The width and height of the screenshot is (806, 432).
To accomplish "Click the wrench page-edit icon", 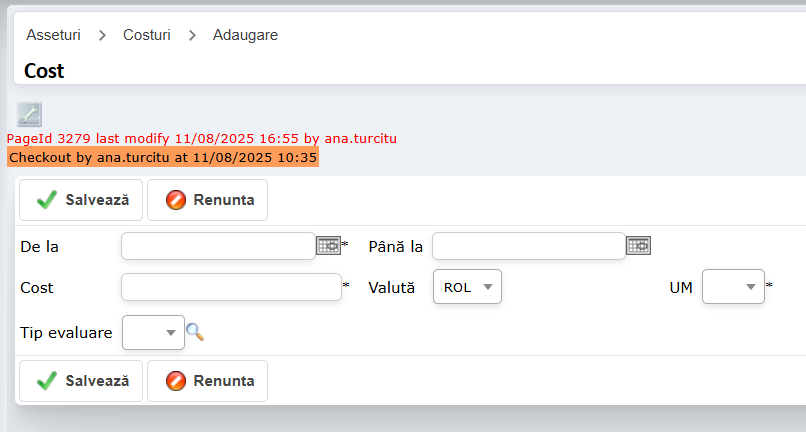I will point(29,114).
